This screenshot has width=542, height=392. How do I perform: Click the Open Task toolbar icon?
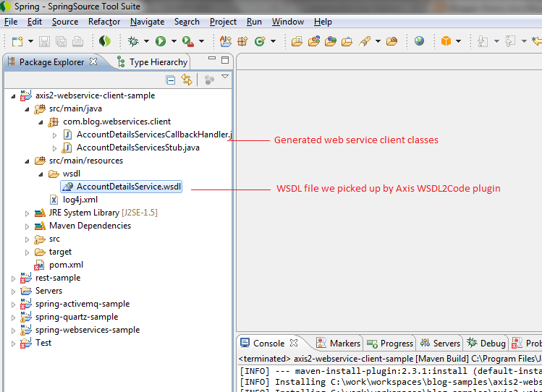(347, 41)
